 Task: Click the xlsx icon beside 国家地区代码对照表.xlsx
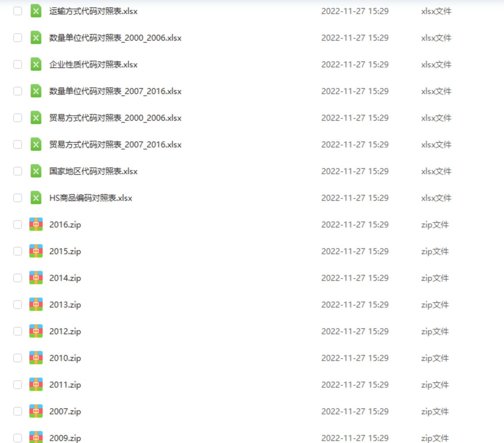36,171
